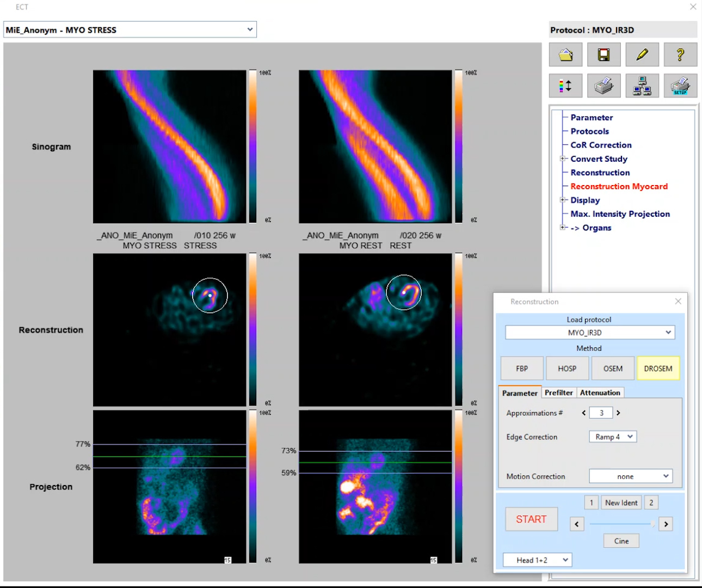Click the frame slider in Reconstruction dialog
Viewport: 702px width, 588px height.
pos(621,524)
